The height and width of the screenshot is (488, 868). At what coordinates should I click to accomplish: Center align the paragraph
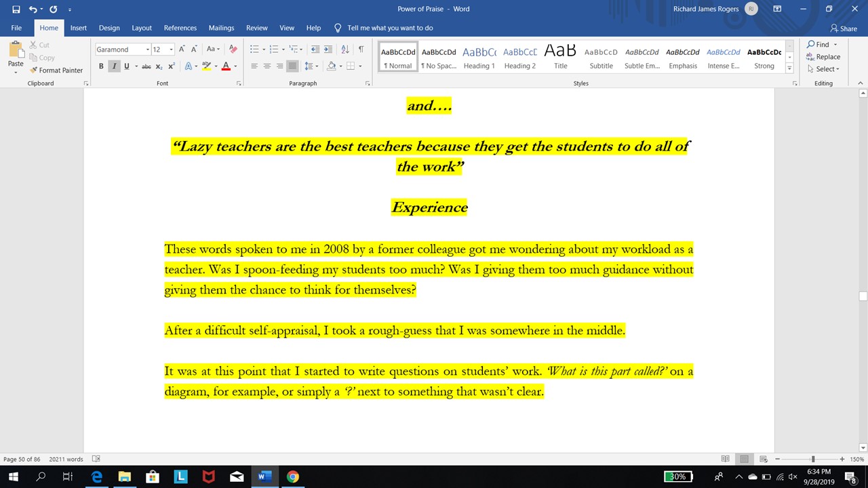(x=267, y=66)
